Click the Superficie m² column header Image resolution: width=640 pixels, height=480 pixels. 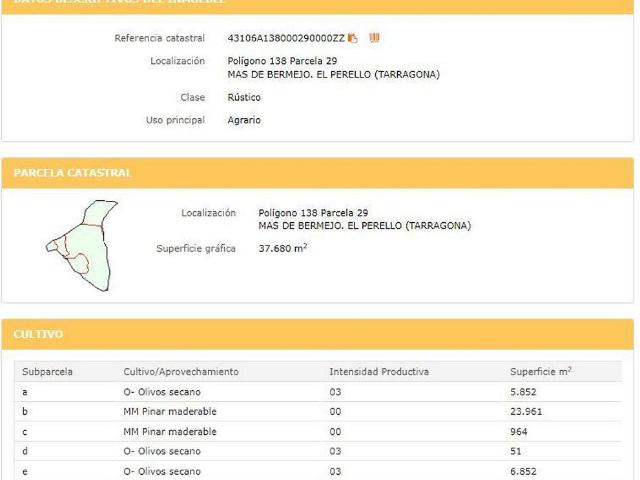(540, 372)
